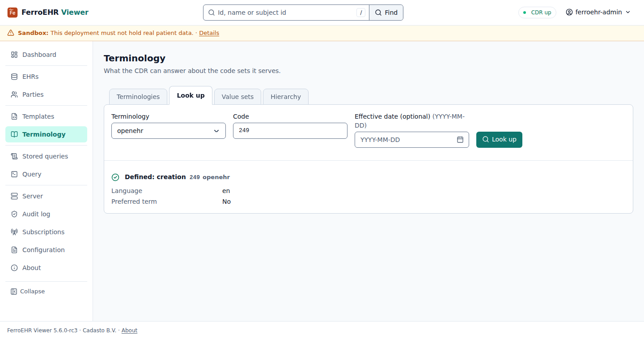Click the green defined check icon

115,177
